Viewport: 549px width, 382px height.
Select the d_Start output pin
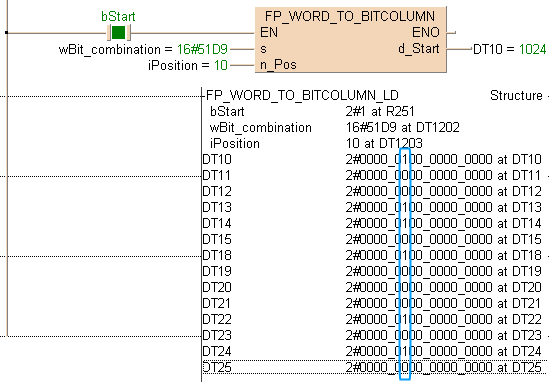(x=419, y=48)
